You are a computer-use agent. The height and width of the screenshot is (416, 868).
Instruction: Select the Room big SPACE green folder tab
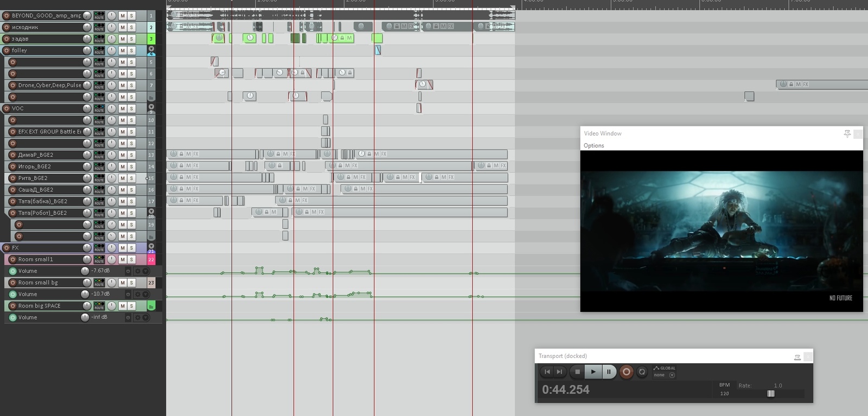click(x=151, y=306)
